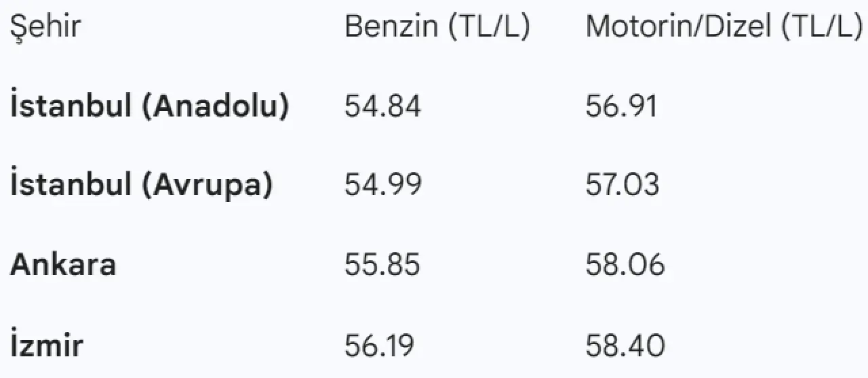Select the 56.19 gasoline price
868x378 pixels.
click(379, 345)
